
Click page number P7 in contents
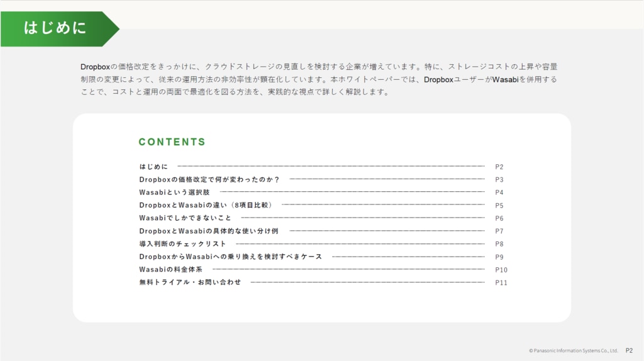click(x=499, y=231)
